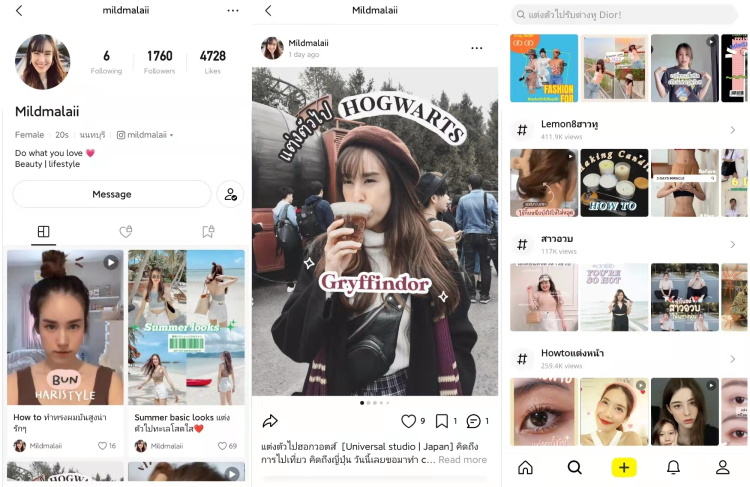
Task: Open the girl in black t-shirt video thumbnail
Action: pos(684,68)
